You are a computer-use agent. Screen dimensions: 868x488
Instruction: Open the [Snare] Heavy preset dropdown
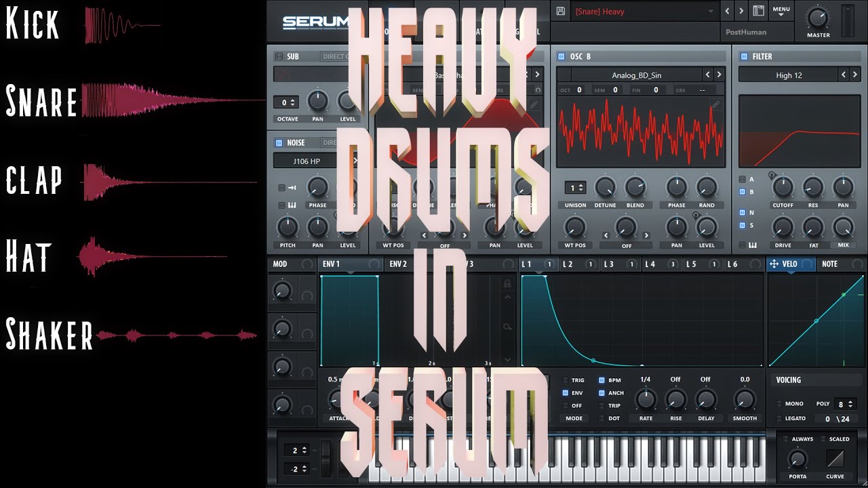[x=644, y=11]
